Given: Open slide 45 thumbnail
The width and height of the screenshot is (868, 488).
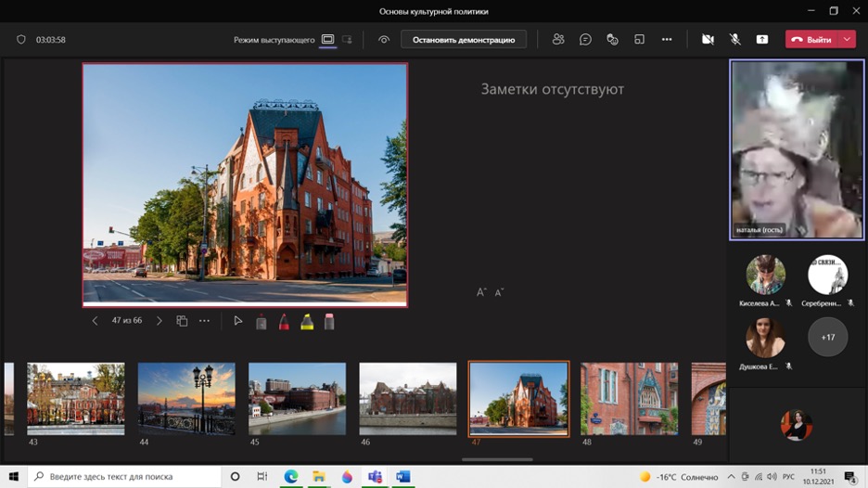Looking at the screenshot, I should tap(297, 398).
